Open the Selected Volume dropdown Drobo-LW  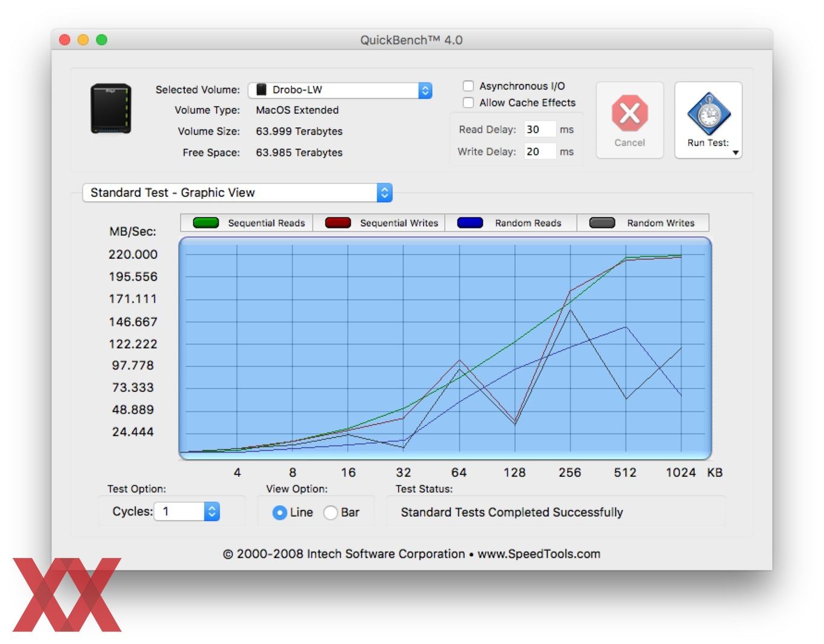[340, 90]
